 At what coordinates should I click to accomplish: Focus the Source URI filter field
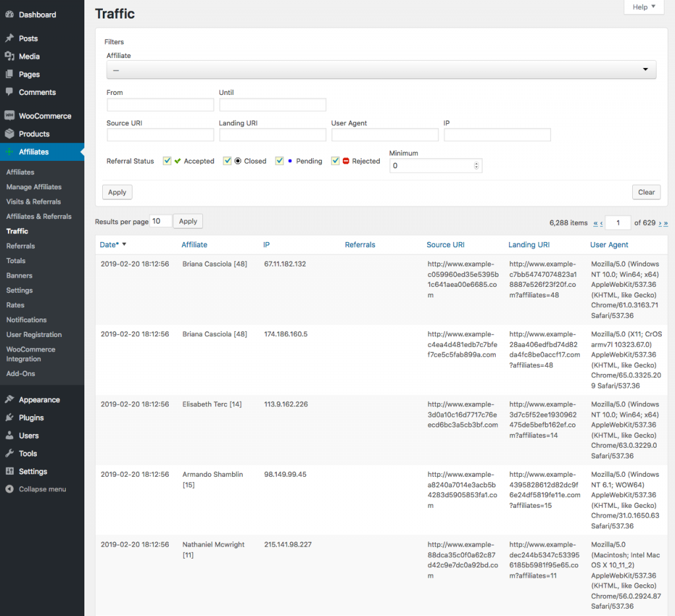coord(160,135)
